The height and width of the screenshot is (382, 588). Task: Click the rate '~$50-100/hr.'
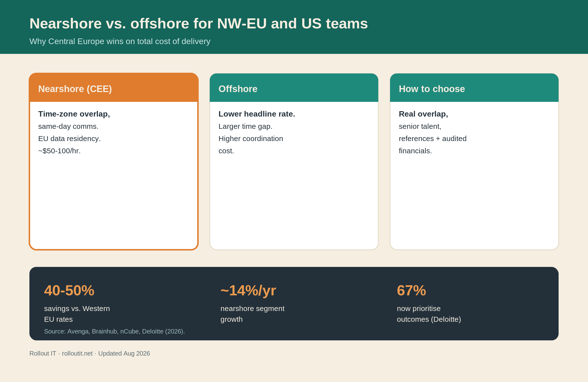point(59,151)
